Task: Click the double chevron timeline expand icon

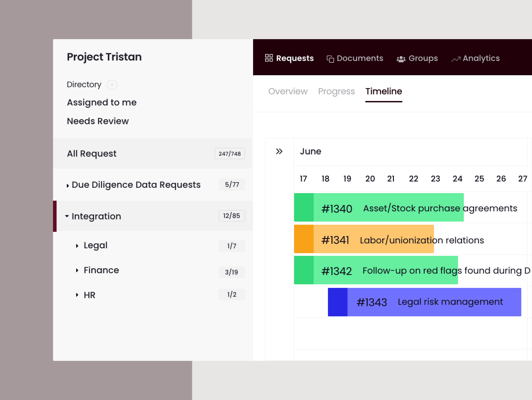Action: (279, 151)
